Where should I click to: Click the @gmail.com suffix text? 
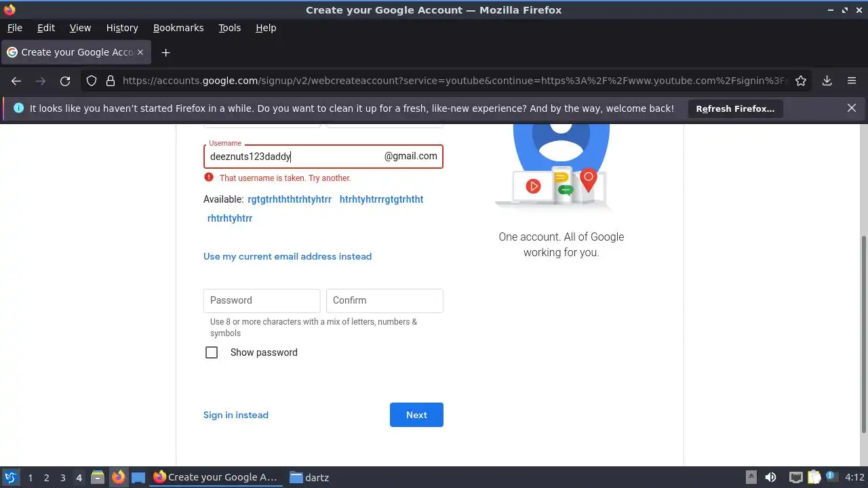tap(411, 156)
